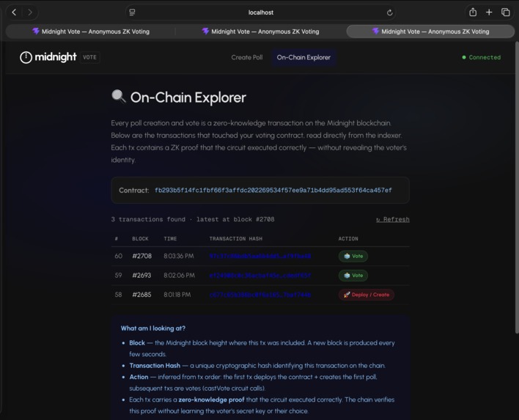Screen dimensions: 519x420
Task: Click the Vote badge at 8:02:06 PM
Action: 353,276
